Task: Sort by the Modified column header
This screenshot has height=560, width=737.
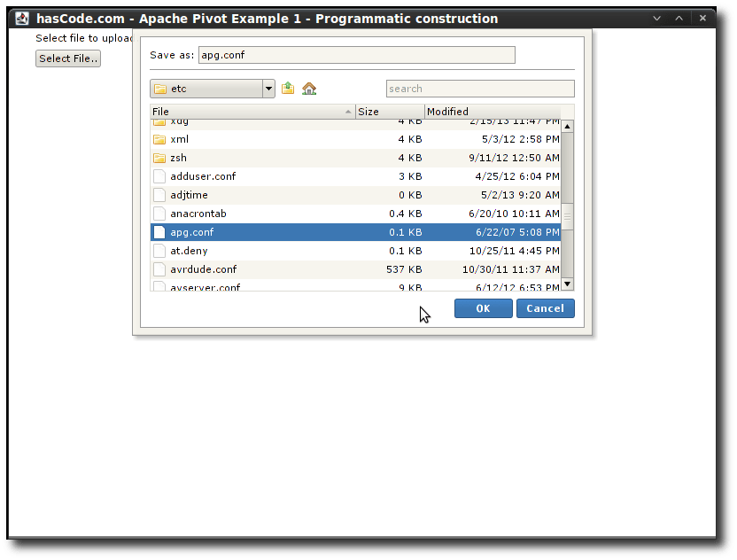Action: tap(452, 112)
